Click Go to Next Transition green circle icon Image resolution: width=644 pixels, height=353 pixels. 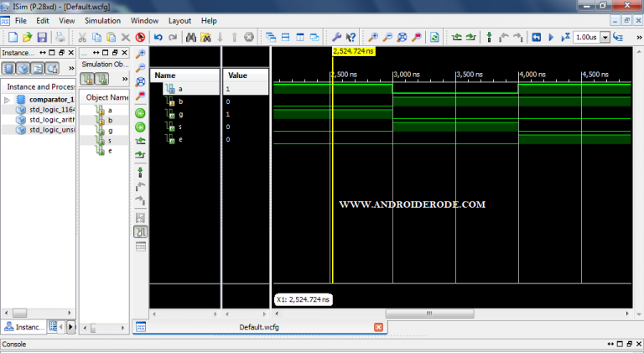[x=140, y=127]
